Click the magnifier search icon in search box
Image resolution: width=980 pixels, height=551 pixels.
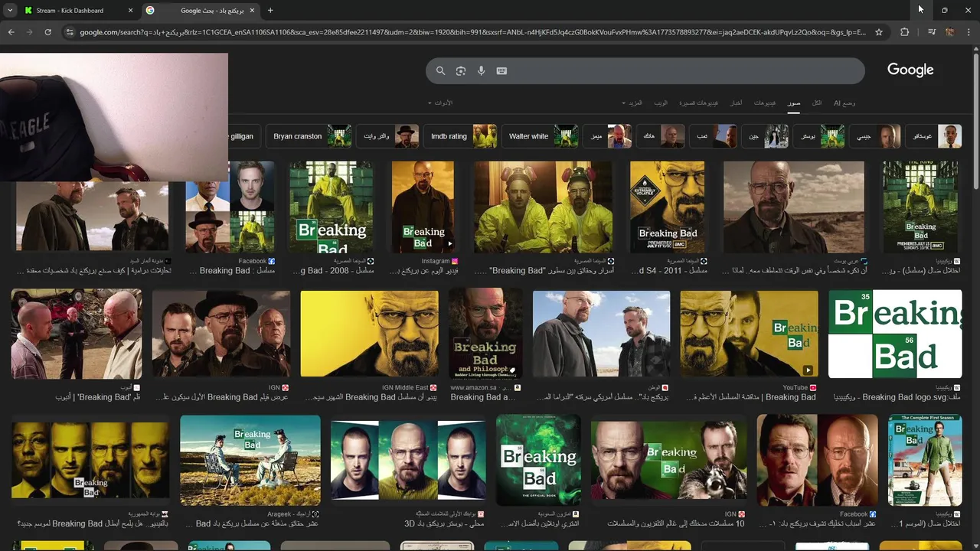click(x=440, y=70)
